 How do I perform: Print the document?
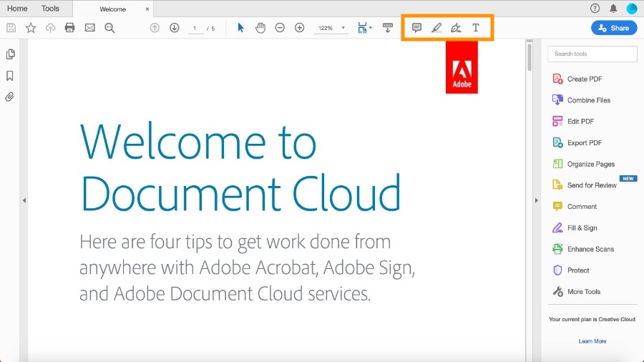pos(70,28)
